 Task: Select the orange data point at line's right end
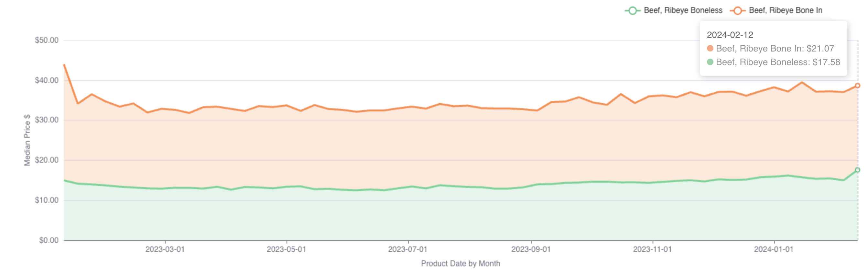click(x=858, y=86)
